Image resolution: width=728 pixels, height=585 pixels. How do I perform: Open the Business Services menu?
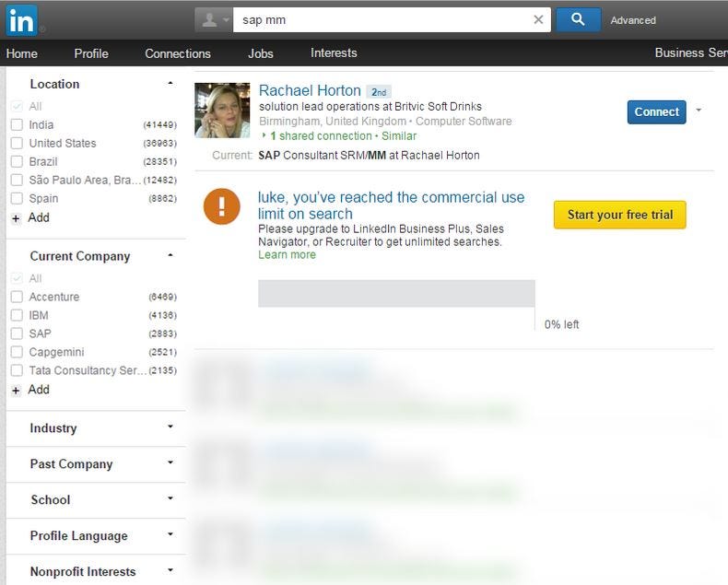click(691, 53)
